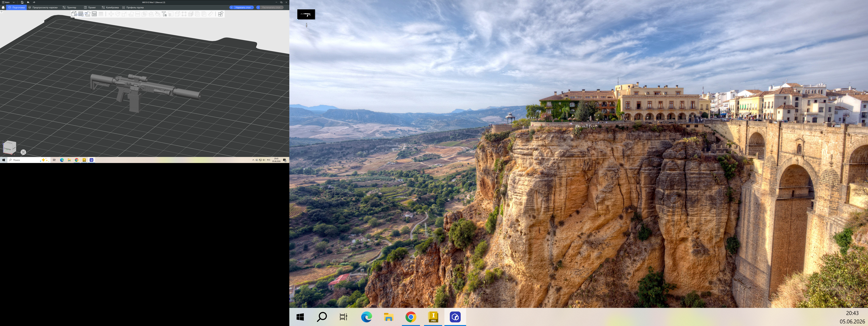
Task: Run the Auto orient tool
Action: [x=88, y=14]
